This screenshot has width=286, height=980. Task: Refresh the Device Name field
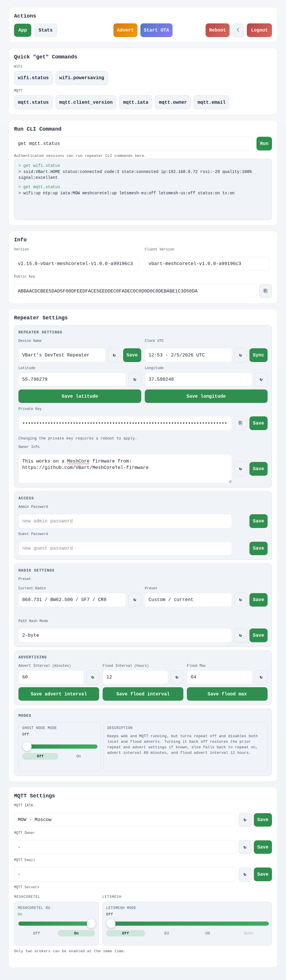(x=114, y=355)
